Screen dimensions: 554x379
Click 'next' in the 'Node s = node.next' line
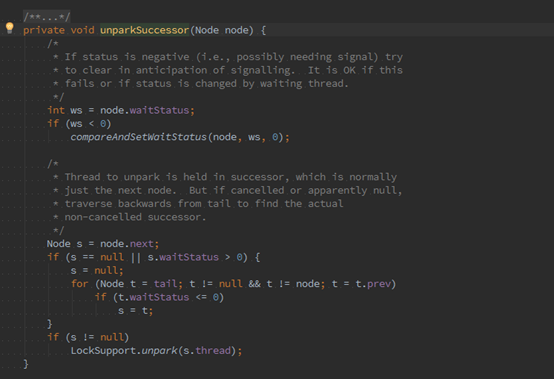point(142,244)
